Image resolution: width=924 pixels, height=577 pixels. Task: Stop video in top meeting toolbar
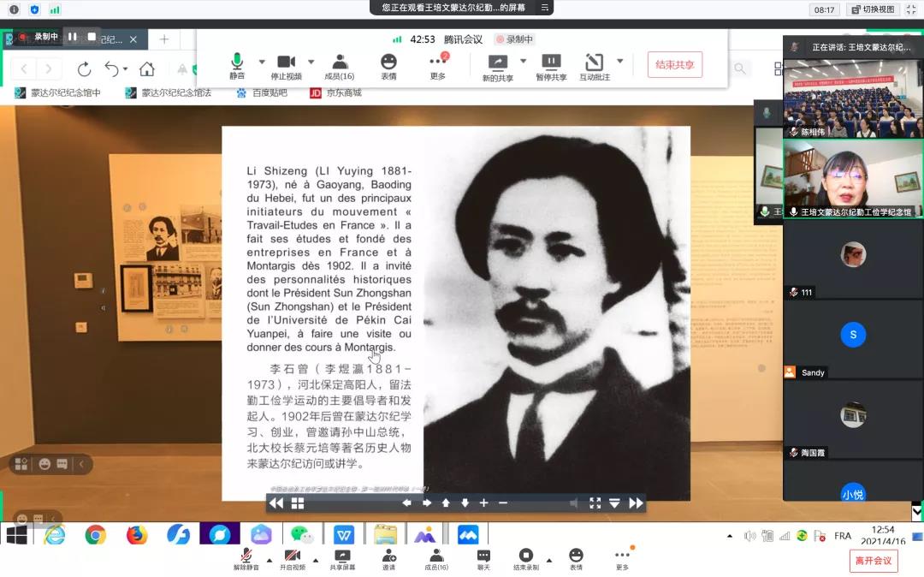coord(286,65)
